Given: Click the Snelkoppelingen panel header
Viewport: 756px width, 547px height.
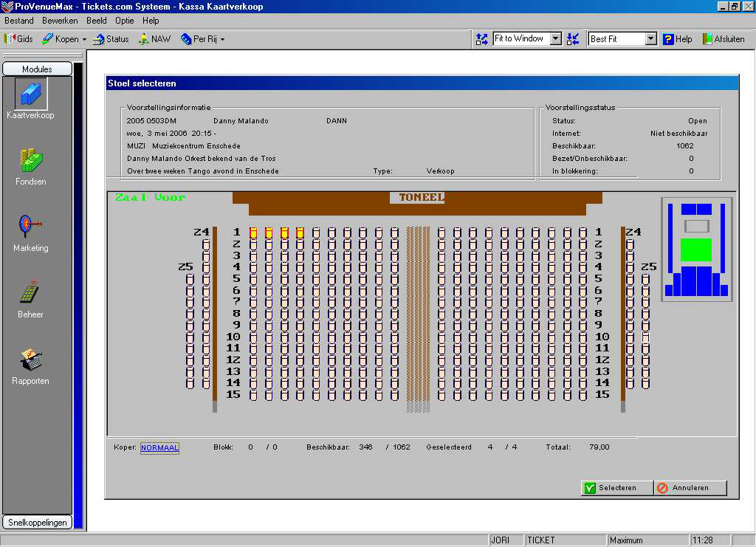Looking at the screenshot, I should (37, 523).
